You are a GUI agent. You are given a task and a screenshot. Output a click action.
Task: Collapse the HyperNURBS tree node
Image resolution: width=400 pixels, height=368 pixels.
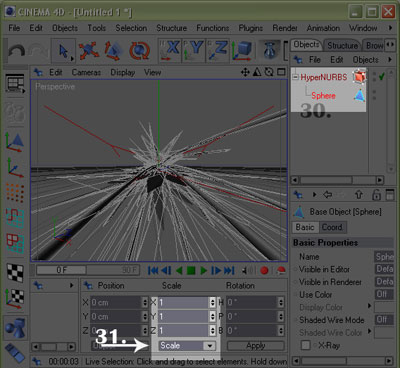point(295,77)
